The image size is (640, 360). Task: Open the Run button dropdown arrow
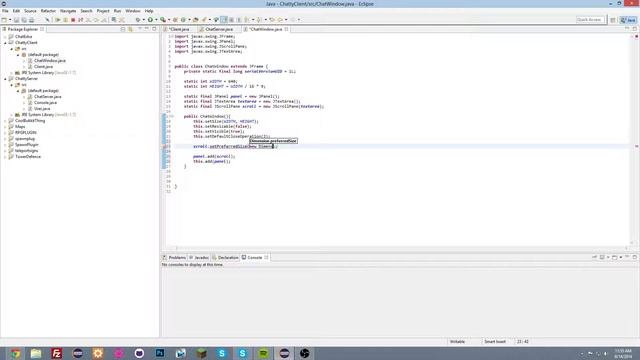pyautogui.click(x=156, y=20)
